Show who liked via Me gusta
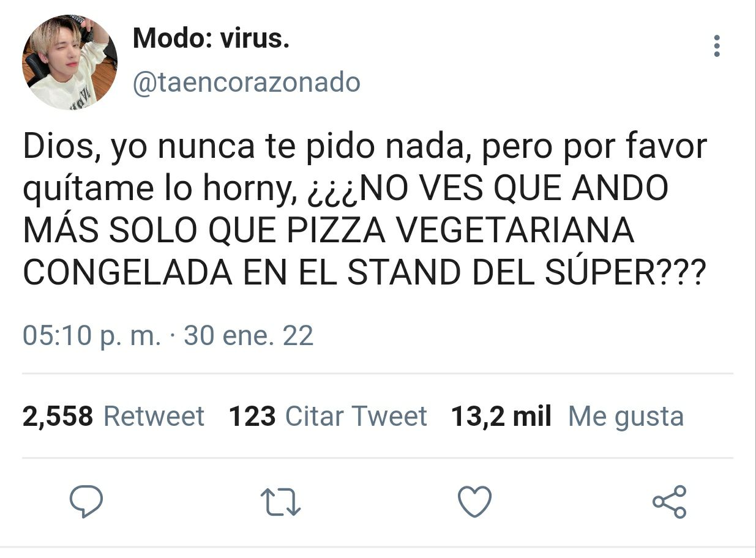 point(626,417)
